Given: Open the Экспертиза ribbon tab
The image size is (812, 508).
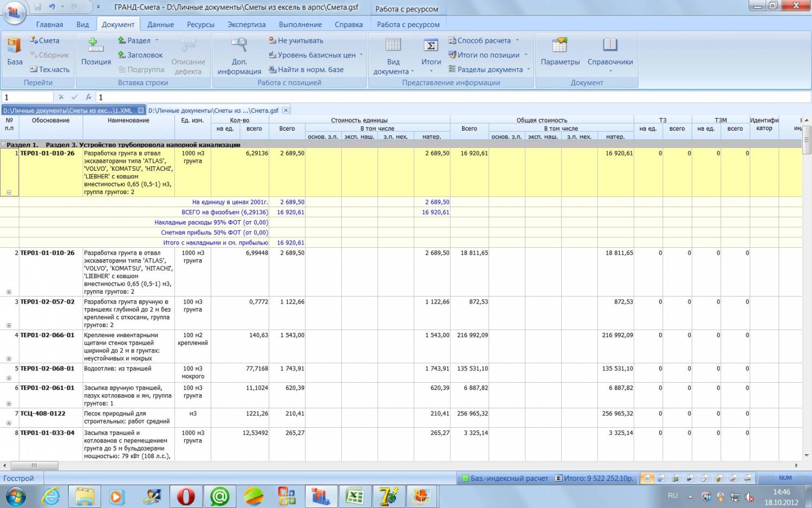Looking at the screenshot, I should click(x=246, y=24).
